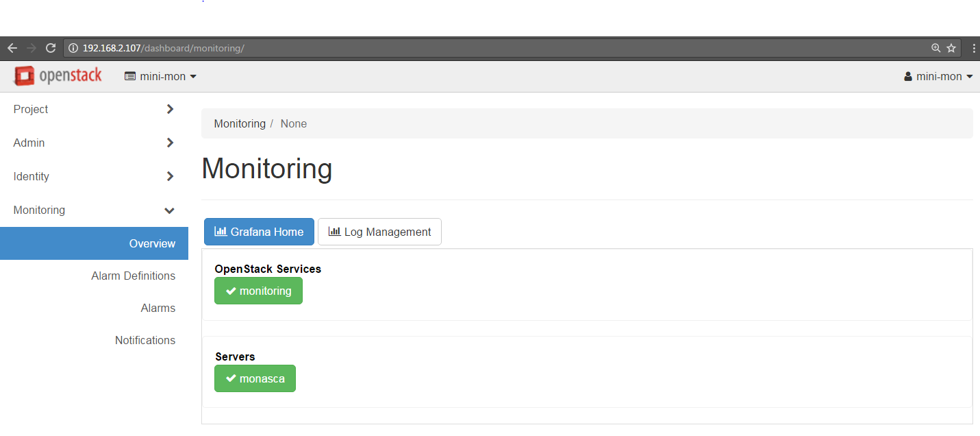
Task: Click the green monasca server button
Action: coord(255,378)
